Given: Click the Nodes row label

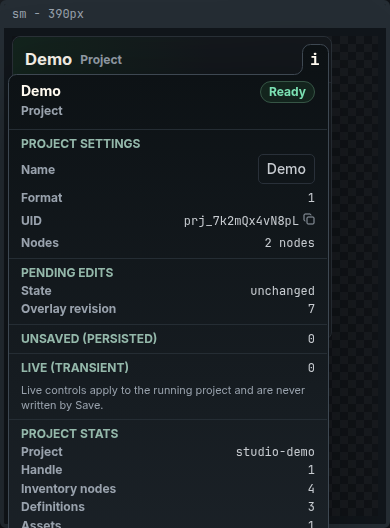Looking at the screenshot, I should [40, 243].
